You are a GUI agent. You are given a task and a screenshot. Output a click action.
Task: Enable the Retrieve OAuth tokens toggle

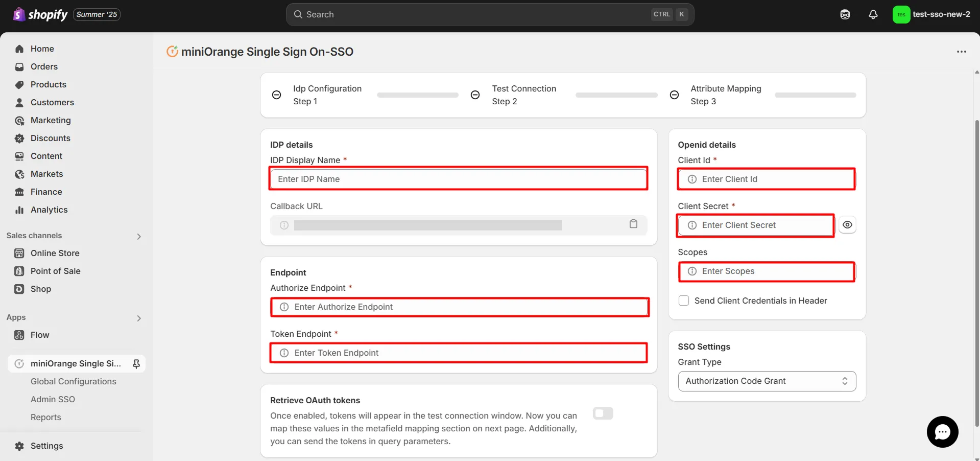click(603, 413)
